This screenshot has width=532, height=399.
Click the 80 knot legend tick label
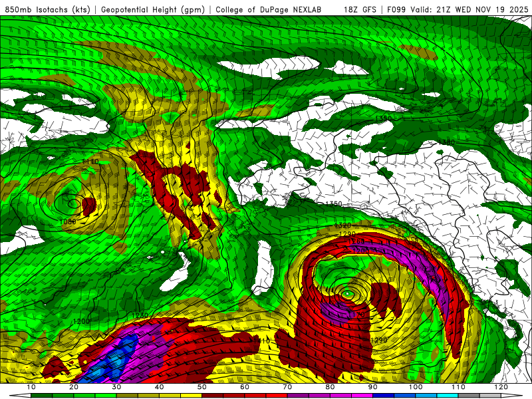point(330,387)
